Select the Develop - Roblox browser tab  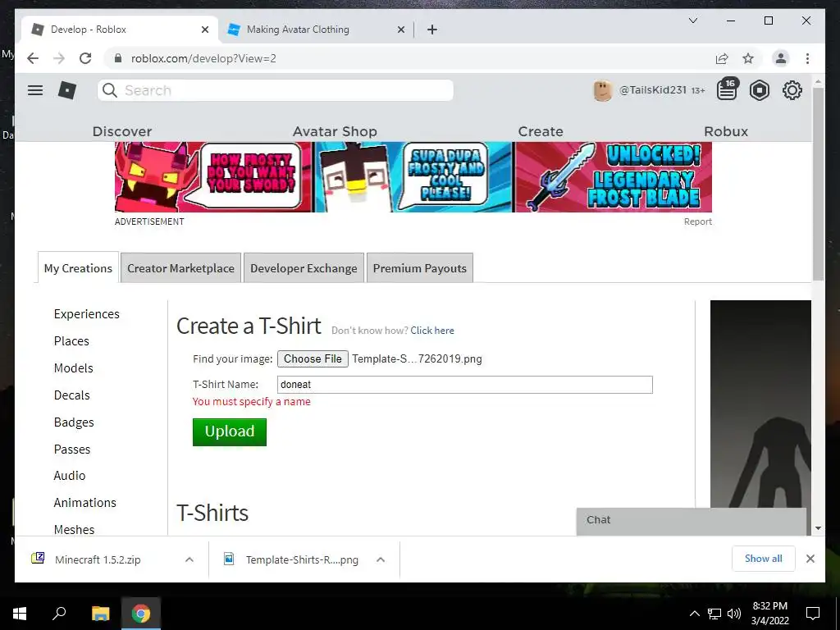121,30
